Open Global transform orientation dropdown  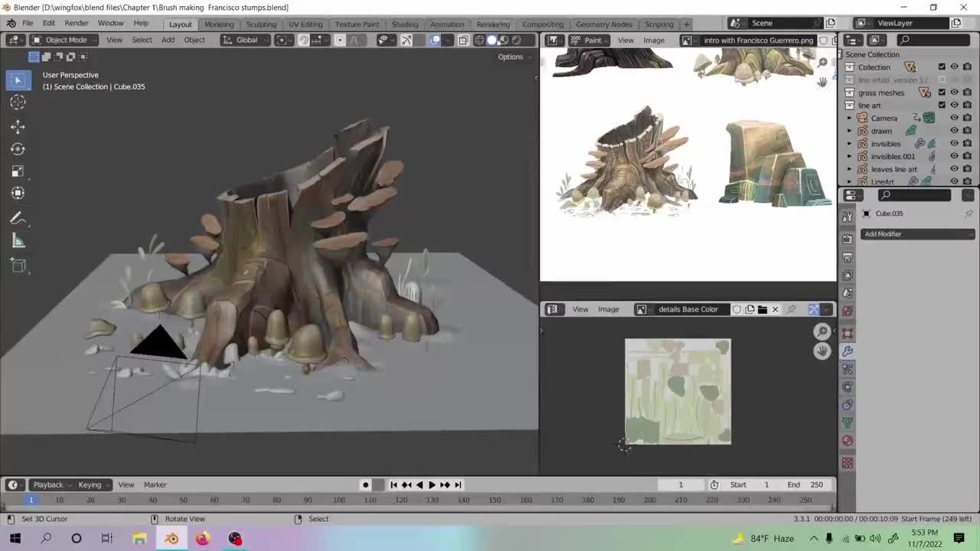245,40
